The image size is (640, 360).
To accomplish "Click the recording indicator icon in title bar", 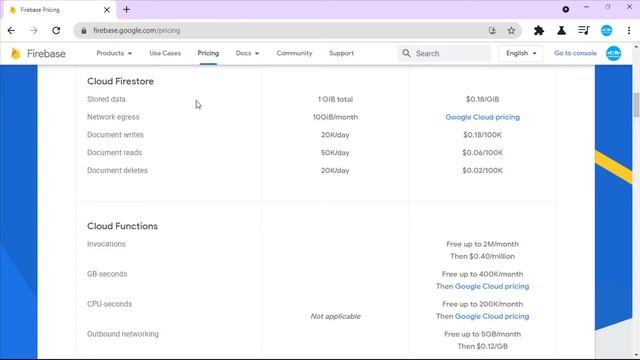I will 565,9.
